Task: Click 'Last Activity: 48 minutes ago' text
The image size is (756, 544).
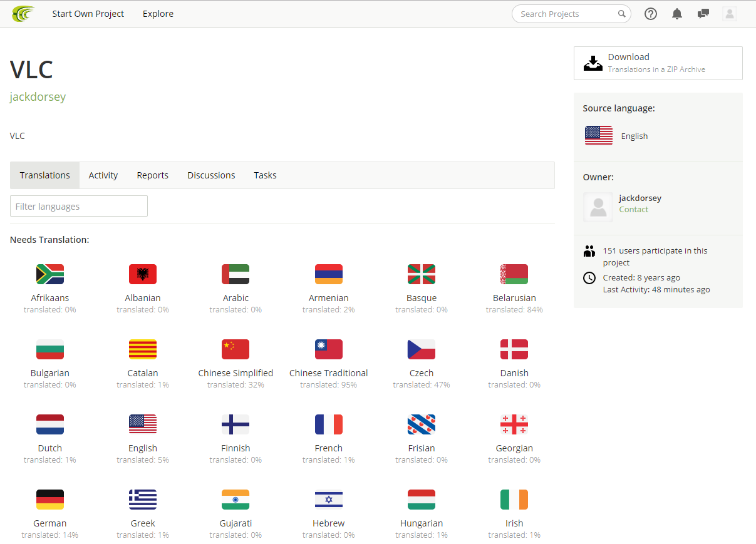Action: tap(656, 290)
